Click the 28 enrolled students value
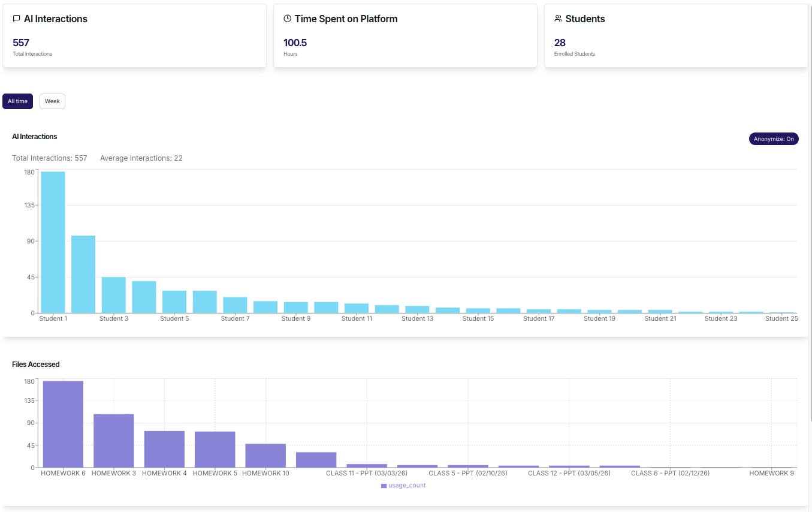Image resolution: width=812 pixels, height=512 pixels. click(560, 43)
